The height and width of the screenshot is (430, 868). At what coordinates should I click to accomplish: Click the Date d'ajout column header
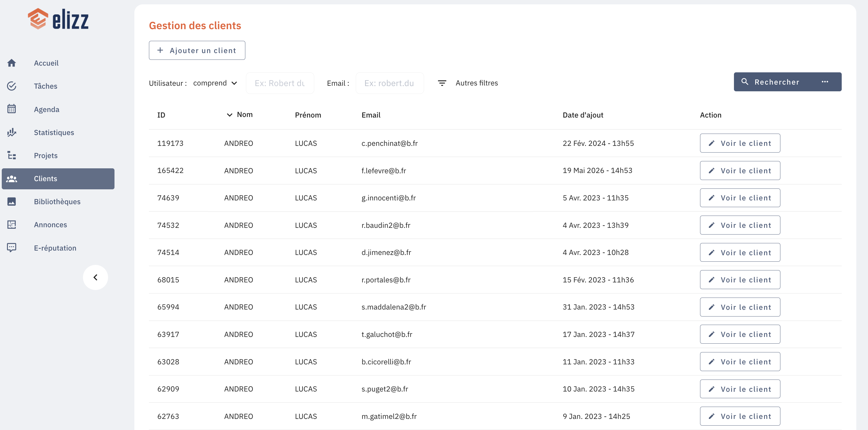[x=583, y=115]
